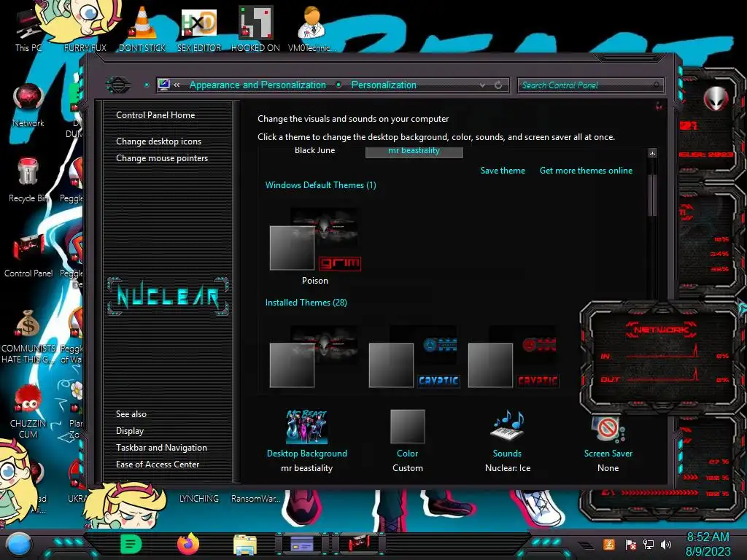Open the CHUZZIN CUM desktop icon
The image size is (747, 560).
pos(28,411)
